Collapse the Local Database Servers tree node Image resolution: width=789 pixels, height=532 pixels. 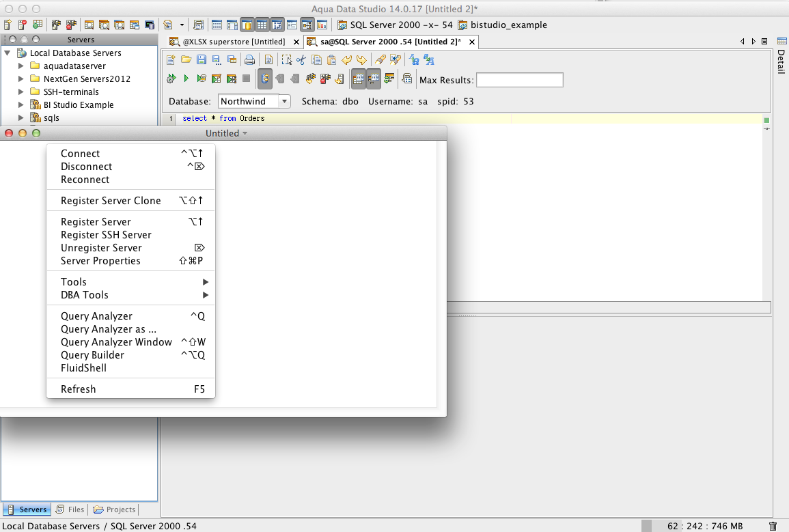tap(8, 53)
